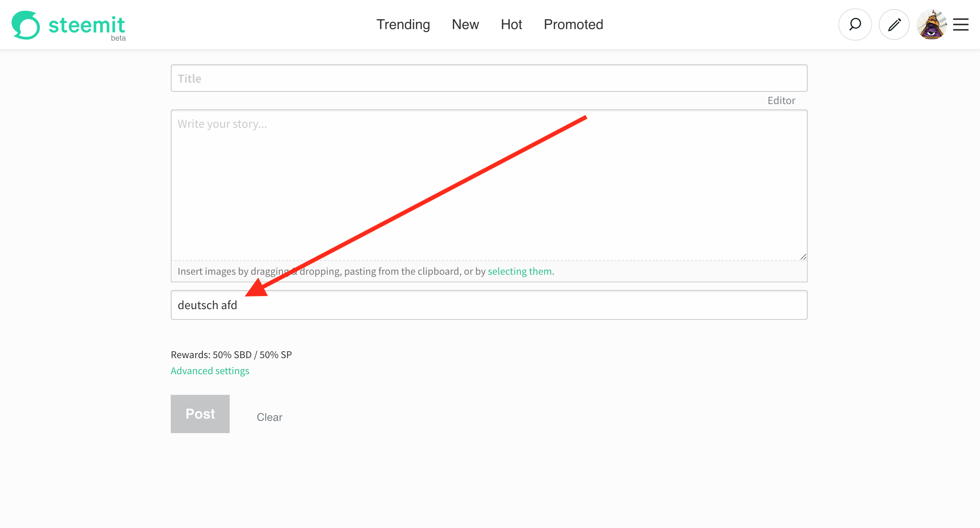The height and width of the screenshot is (528, 980).
Task: Click the tags field containing deutsch afd
Action: [489, 305]
